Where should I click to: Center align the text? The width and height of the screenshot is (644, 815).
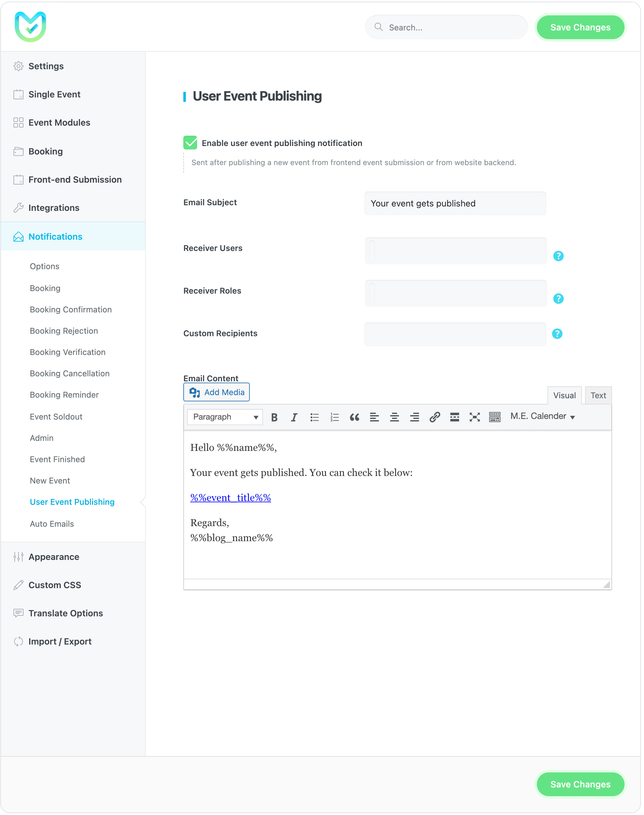(394, 417)
